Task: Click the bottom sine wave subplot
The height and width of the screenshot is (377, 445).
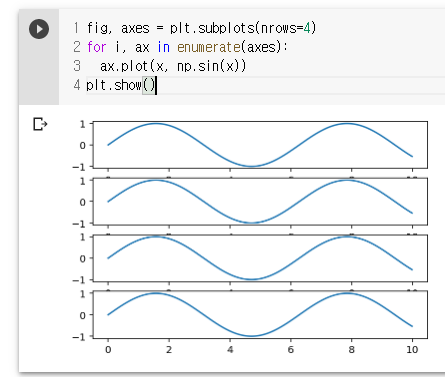Action: tap(260, 315)
